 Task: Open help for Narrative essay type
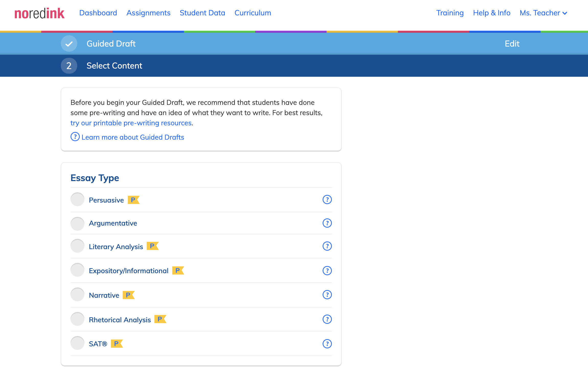327,295
